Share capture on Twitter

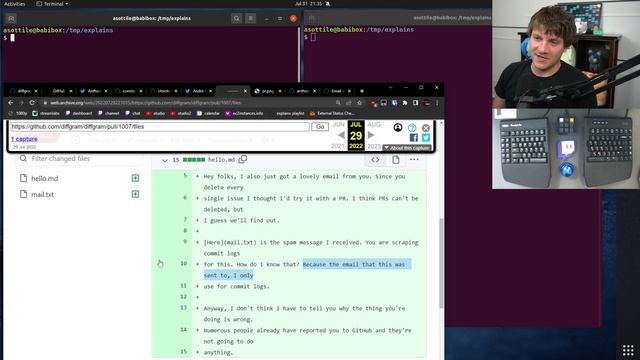click(426, 138)
